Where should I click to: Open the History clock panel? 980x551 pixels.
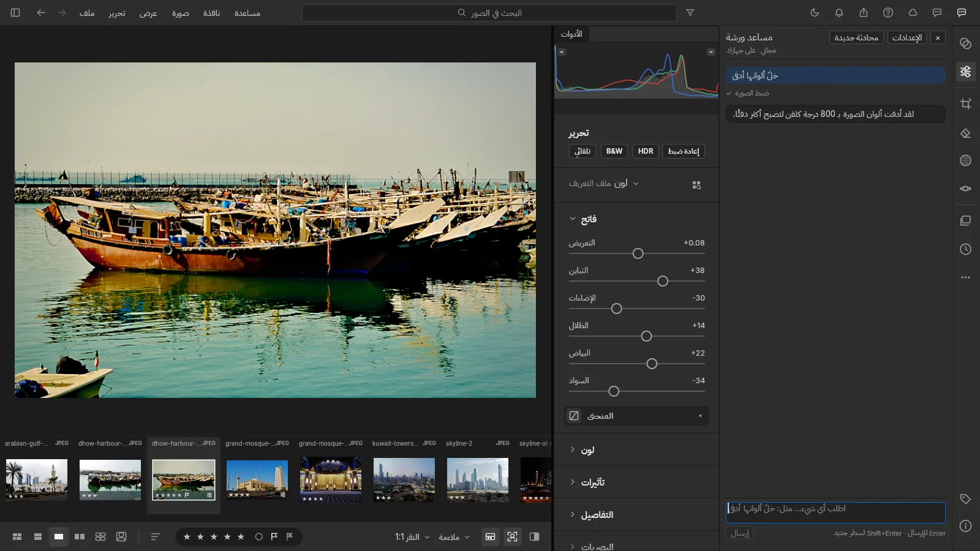coord(966,249)
